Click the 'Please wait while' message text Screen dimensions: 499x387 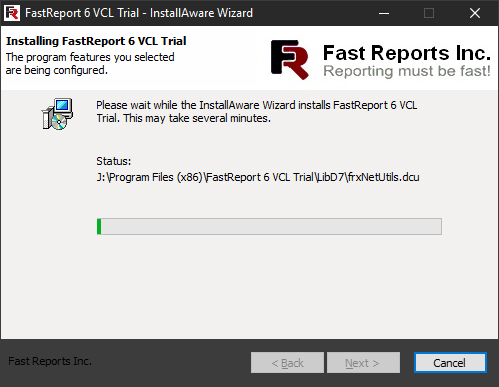(x=257, y=112)
